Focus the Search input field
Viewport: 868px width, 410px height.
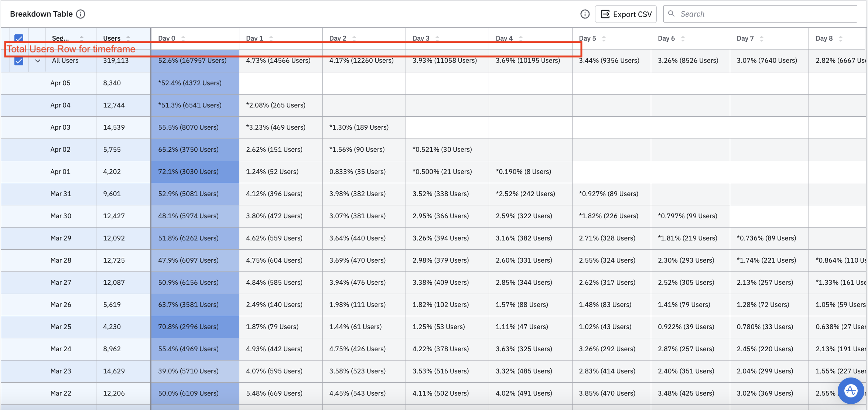760,14
